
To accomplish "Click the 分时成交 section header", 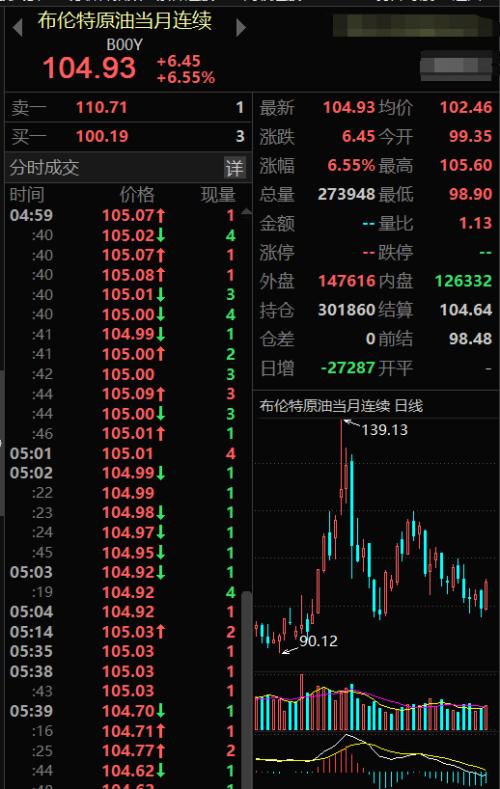I will click(x=45, y=168).
